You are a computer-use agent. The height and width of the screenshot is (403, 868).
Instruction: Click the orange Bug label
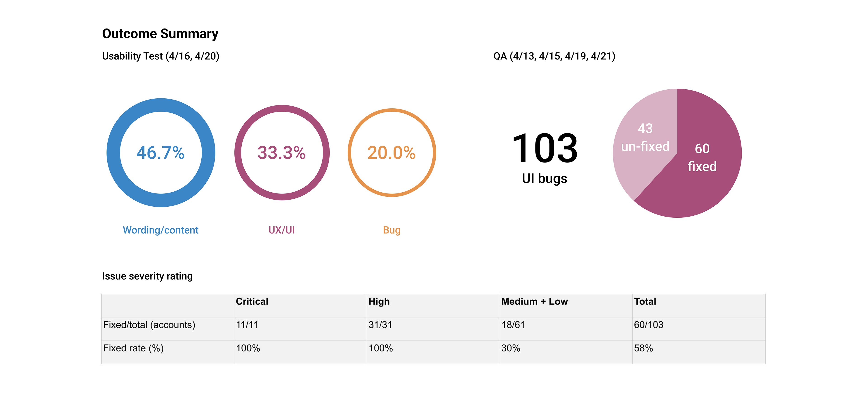coord(392,230)
